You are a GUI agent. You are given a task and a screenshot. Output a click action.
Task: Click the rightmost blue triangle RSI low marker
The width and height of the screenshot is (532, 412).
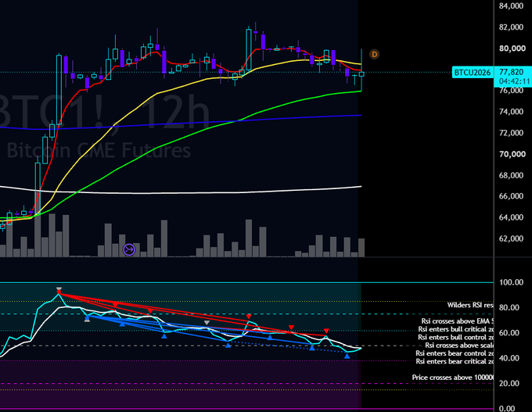coord(347,356)
